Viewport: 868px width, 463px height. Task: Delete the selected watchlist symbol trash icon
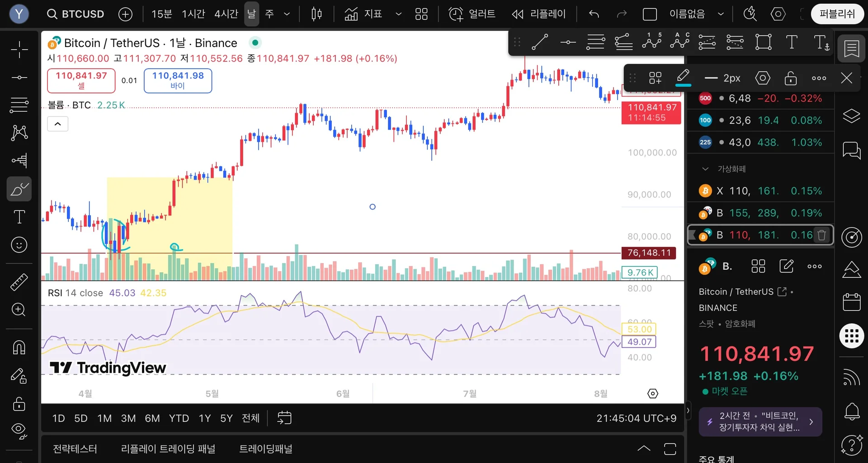pos(822,235)
